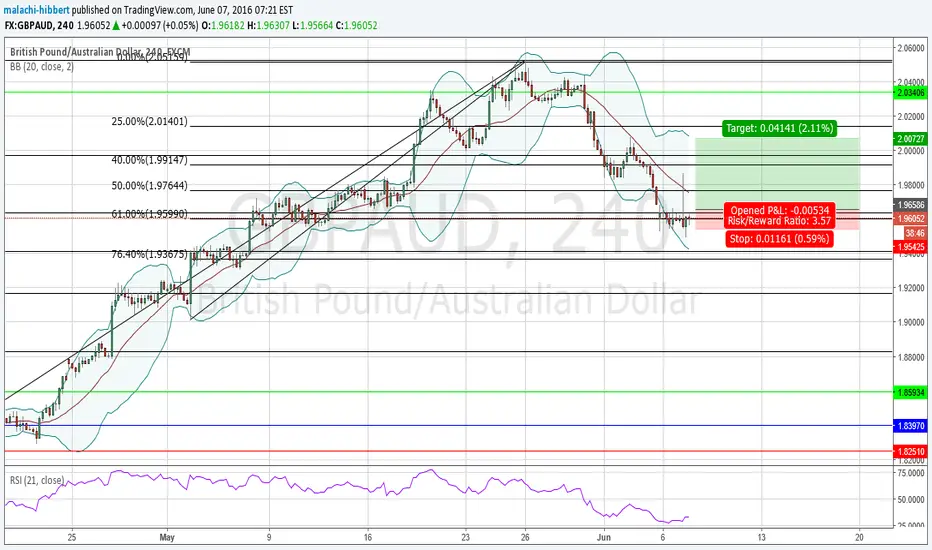Click the green 2.03406 price tag

[910, 92]
